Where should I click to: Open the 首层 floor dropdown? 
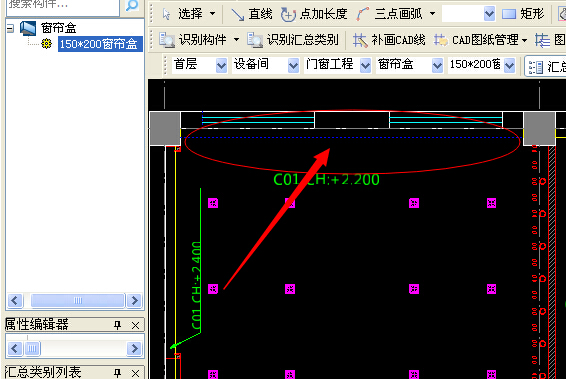(221, 65)
